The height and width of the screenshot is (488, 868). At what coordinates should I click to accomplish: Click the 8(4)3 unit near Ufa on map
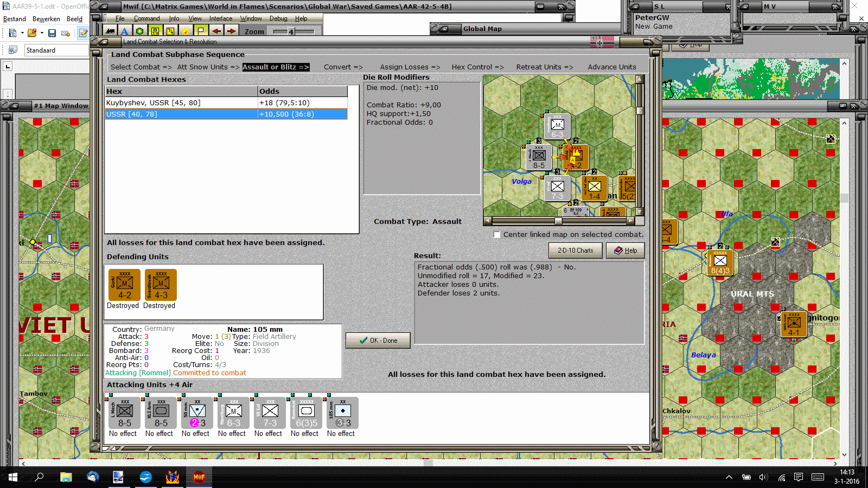720,262
